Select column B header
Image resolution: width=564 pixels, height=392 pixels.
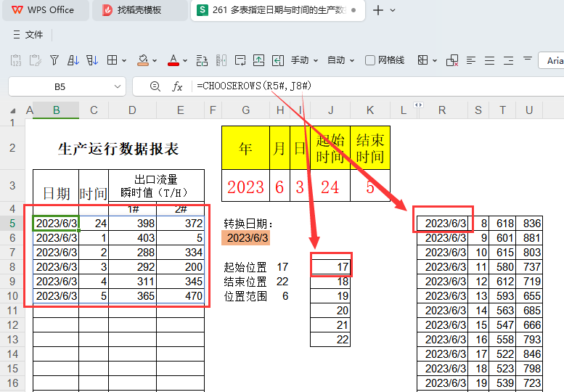pos(56,110)
